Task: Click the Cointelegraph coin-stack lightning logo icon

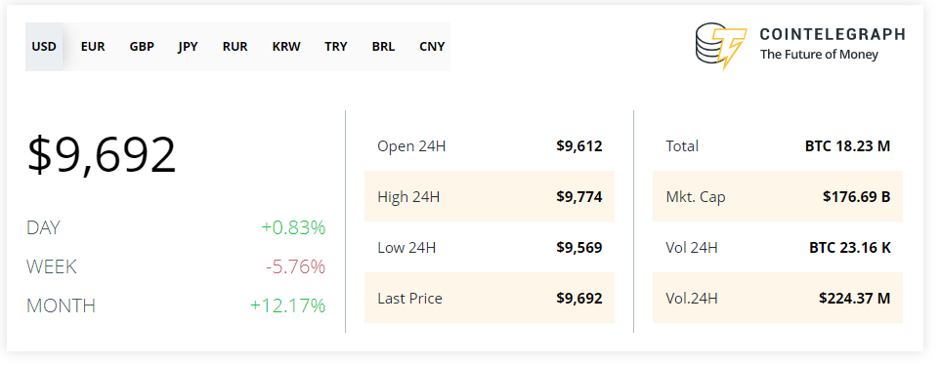Action: tap(721, 46)
